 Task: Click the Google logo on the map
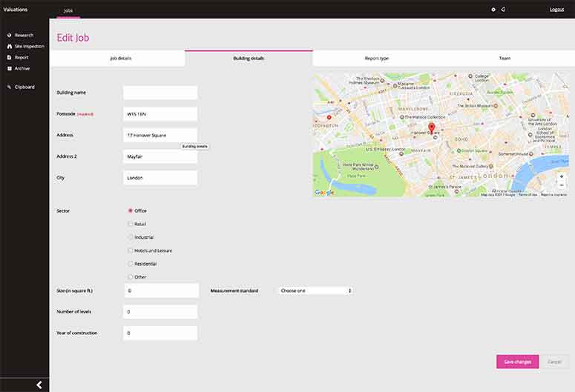(x=324, y=193)
